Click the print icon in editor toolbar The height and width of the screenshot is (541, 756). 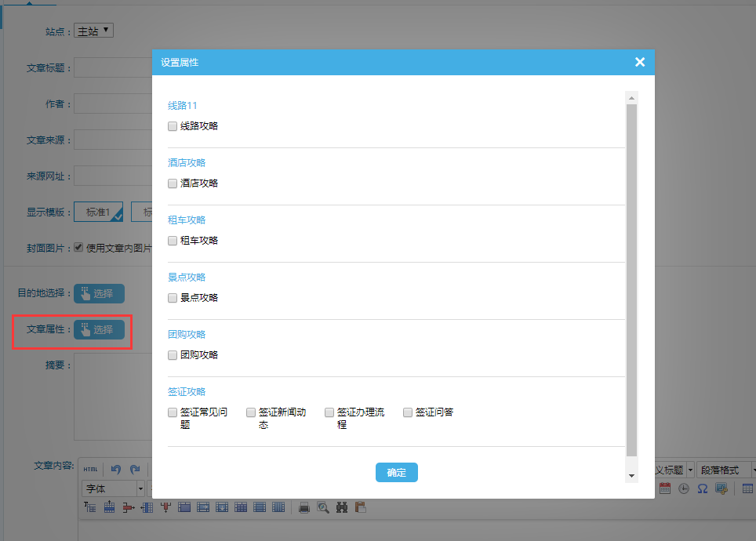(x=304, y=507)
